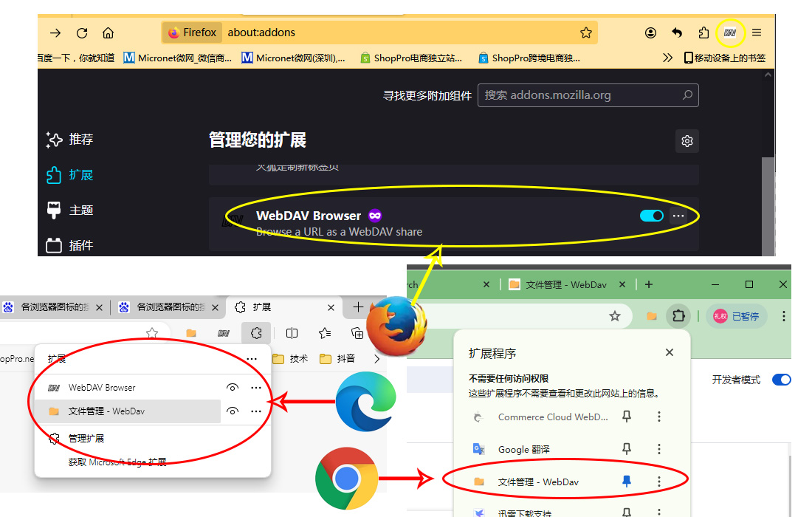Disable the WebDAV Browser toggle in Firefox
Image resolution: width=812 pixels, height=517 pixels.
pos(652,216)
